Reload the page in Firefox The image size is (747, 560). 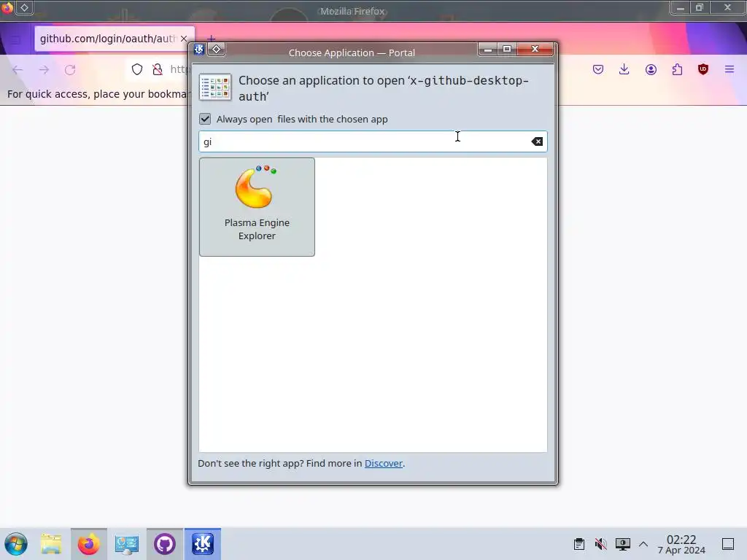click(x=70, y=70)
